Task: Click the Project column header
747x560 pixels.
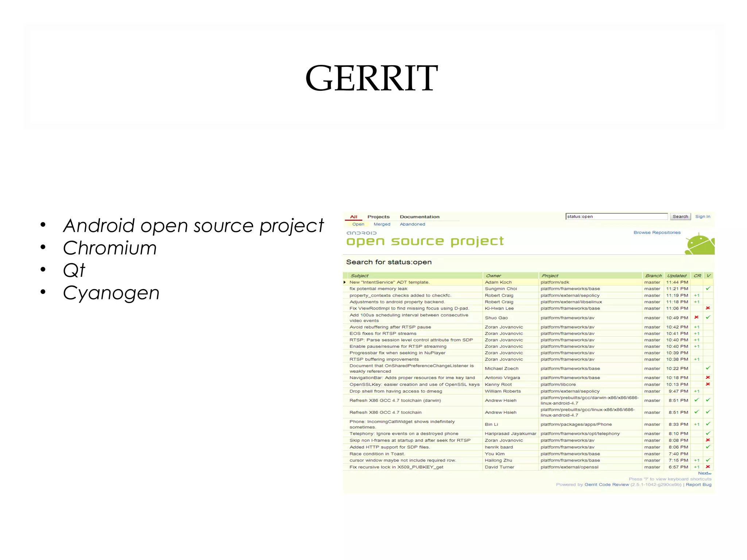Action: [x=550, y=276]
